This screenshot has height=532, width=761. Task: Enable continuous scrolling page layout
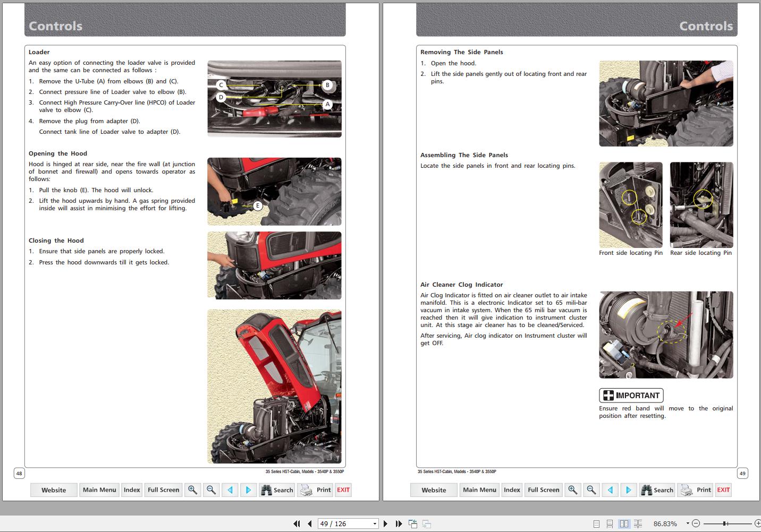tap(610, 524)
